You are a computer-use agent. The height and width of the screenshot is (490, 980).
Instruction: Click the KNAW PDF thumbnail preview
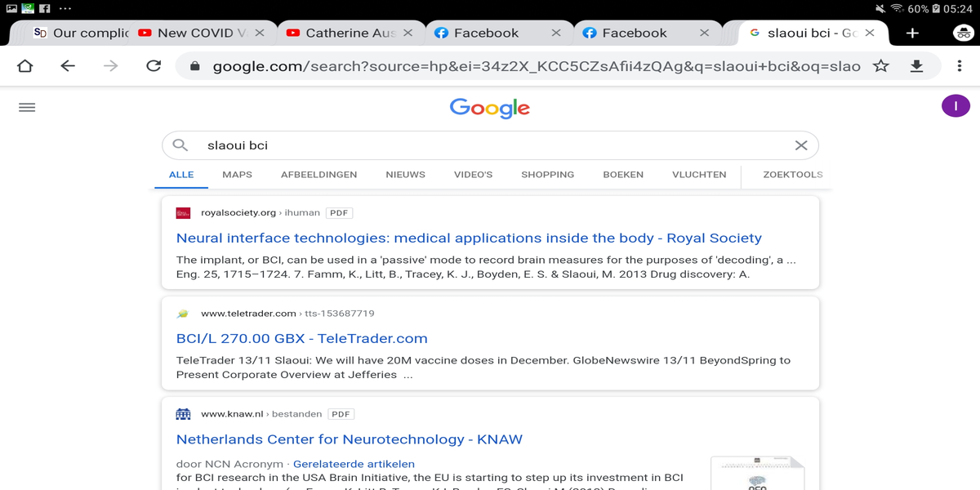(x=757, y=473)
